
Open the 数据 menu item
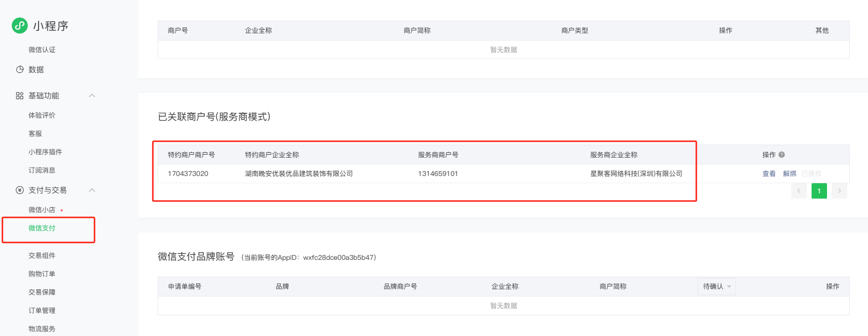(x=36, y=69)
